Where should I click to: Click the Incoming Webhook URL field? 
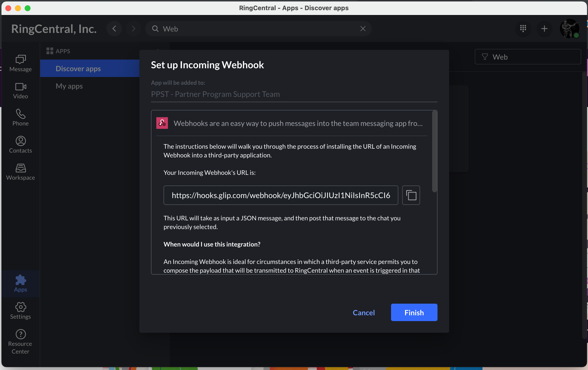tap(281, 195)
